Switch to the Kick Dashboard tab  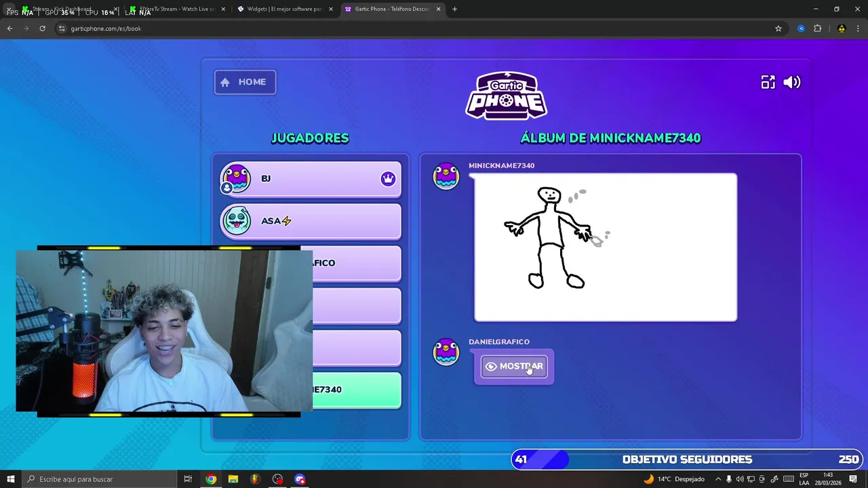68,9
